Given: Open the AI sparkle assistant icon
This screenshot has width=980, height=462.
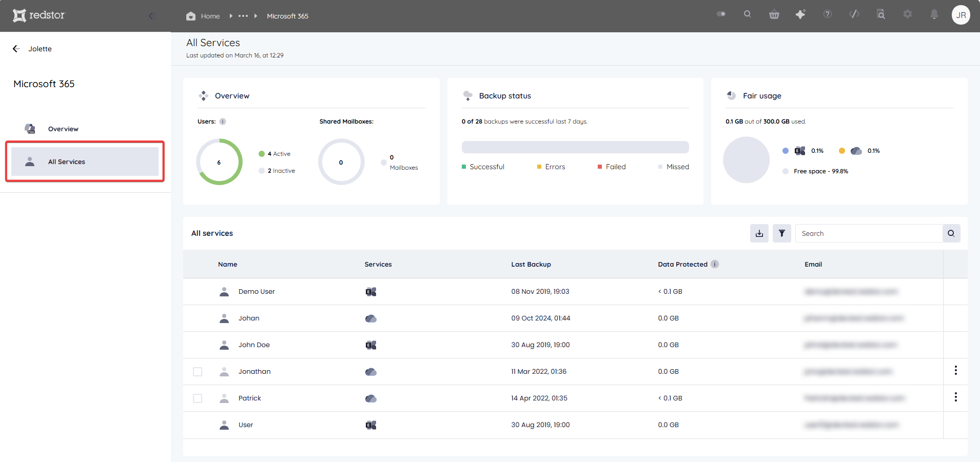Looking at the screenshot, I should (x=800, y=14).
